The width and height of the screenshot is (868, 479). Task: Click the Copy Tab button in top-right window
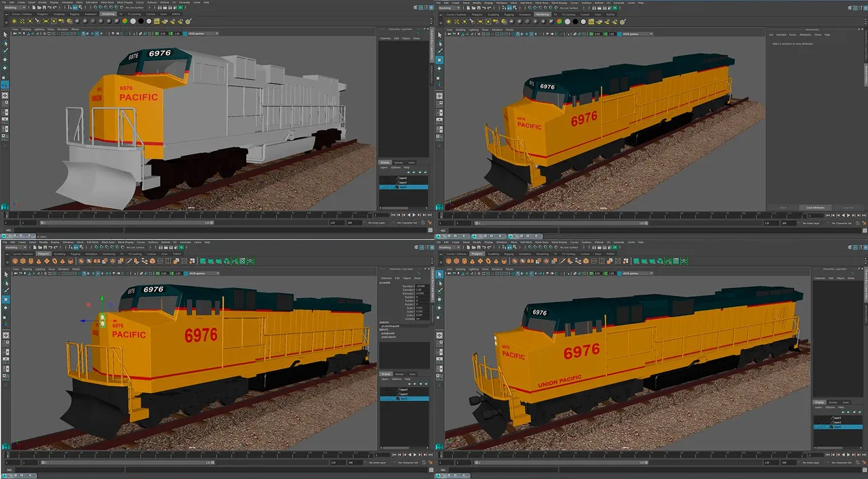click(x=848, y=207)
